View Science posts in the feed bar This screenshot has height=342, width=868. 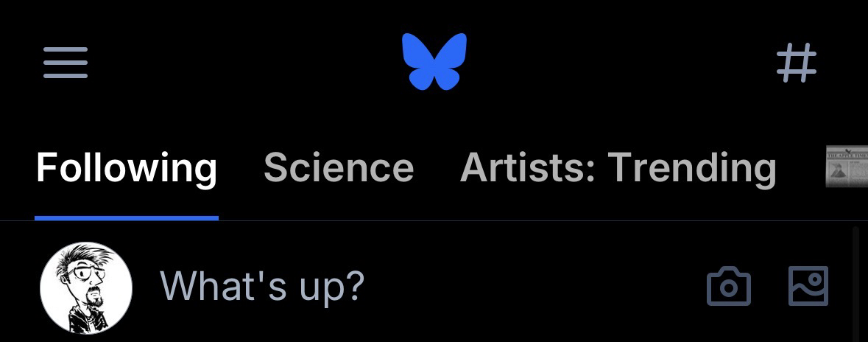(x=339, y=168)
